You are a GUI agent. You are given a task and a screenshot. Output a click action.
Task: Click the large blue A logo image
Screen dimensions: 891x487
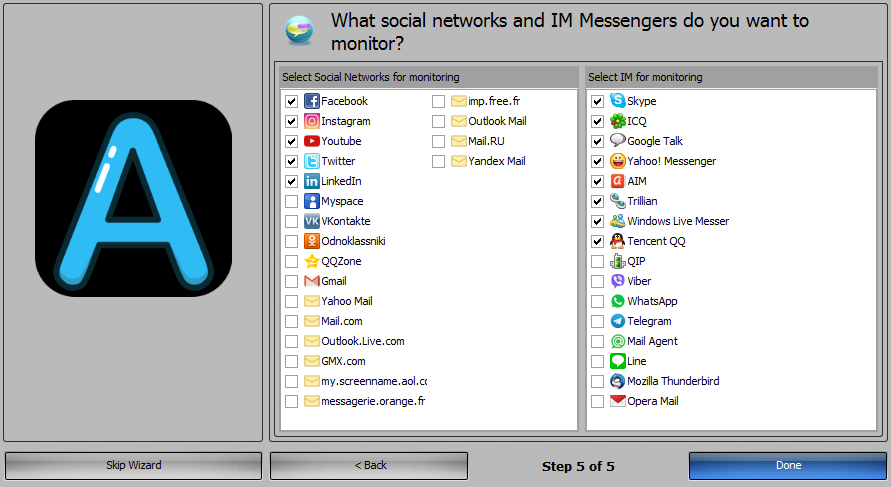click(133, 198)
